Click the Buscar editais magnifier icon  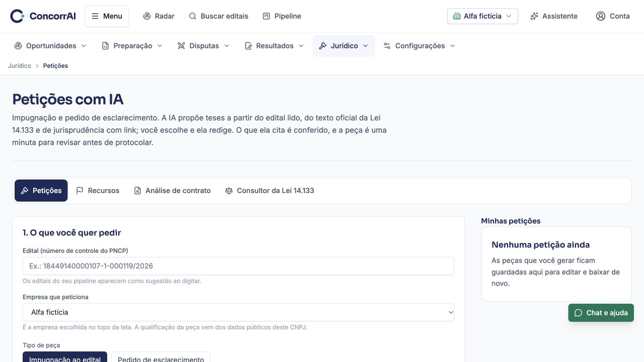point(193,16)
